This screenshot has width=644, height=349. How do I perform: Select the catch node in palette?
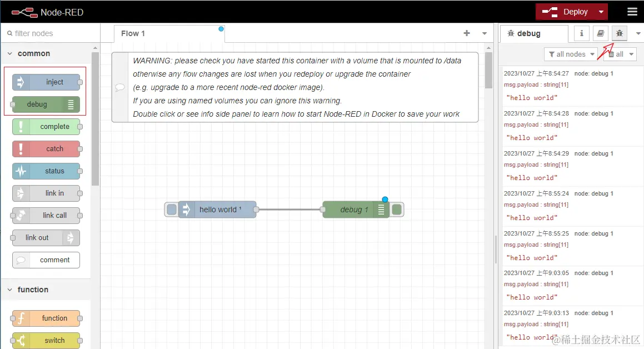coord(46,148)
